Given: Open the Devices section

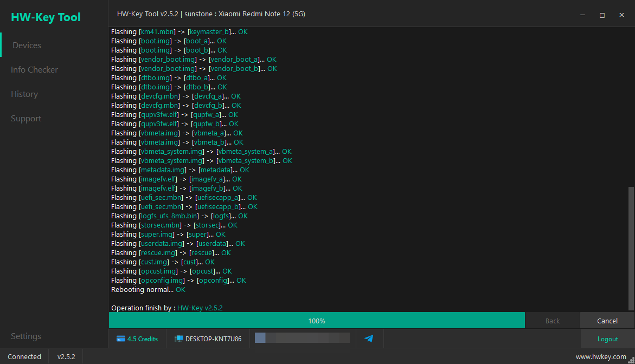Looking at the screenshot, I should 27,45.
